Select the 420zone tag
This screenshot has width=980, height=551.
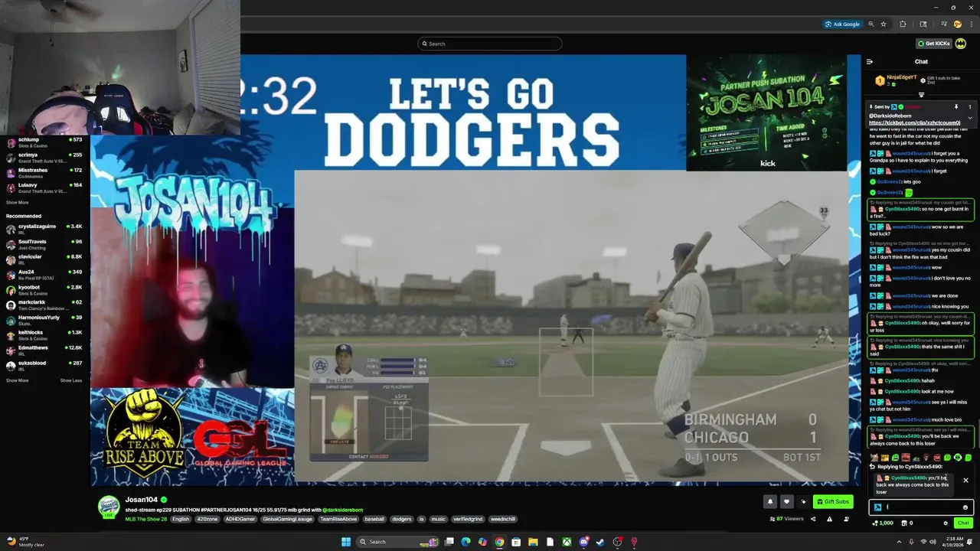207,519
